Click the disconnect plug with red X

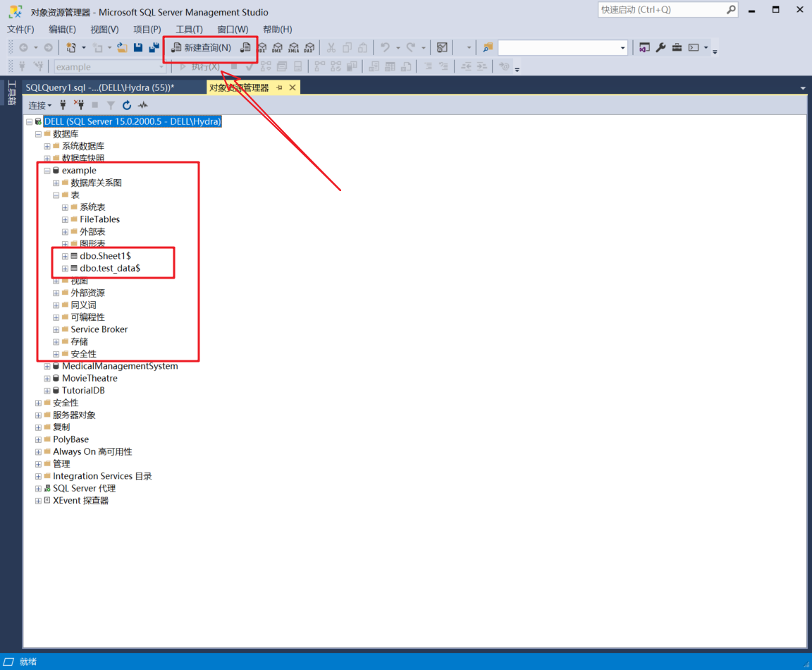(x=79, y=105)
